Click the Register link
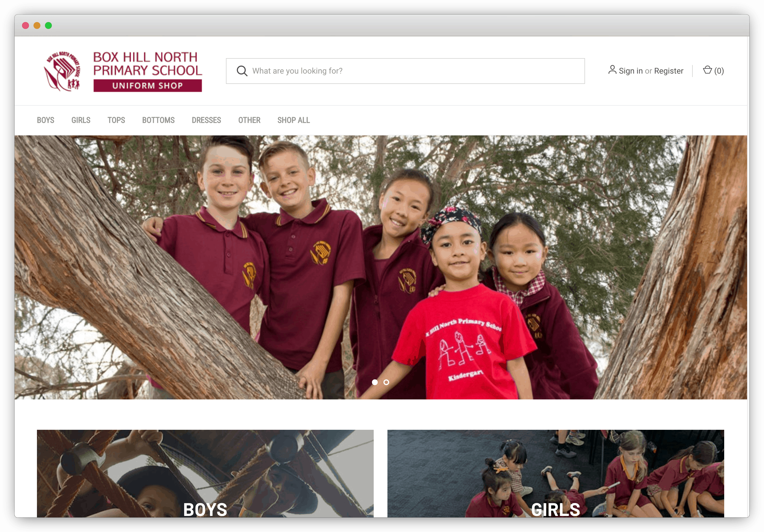This screenshot has width=764, height=532. pyautogui.click(x=668, y=71)
